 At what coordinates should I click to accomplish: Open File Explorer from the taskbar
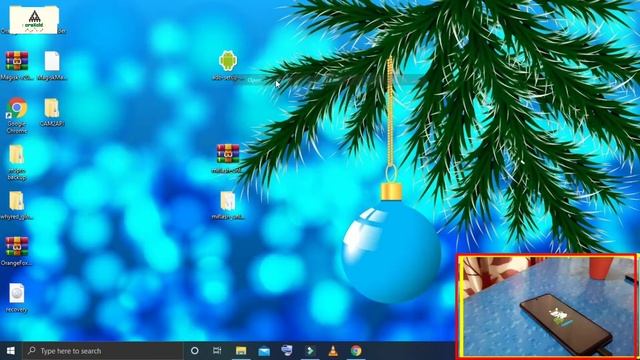[241, 351]
